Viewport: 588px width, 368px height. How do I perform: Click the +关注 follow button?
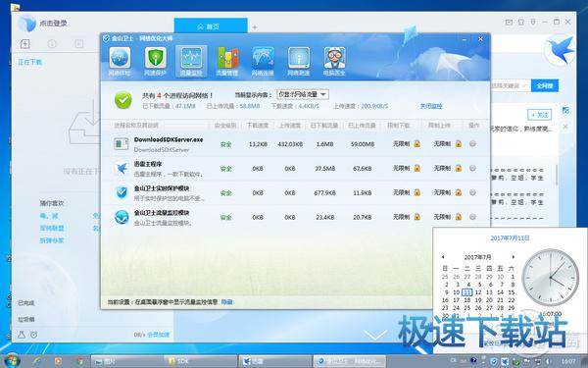coord(539,115)
